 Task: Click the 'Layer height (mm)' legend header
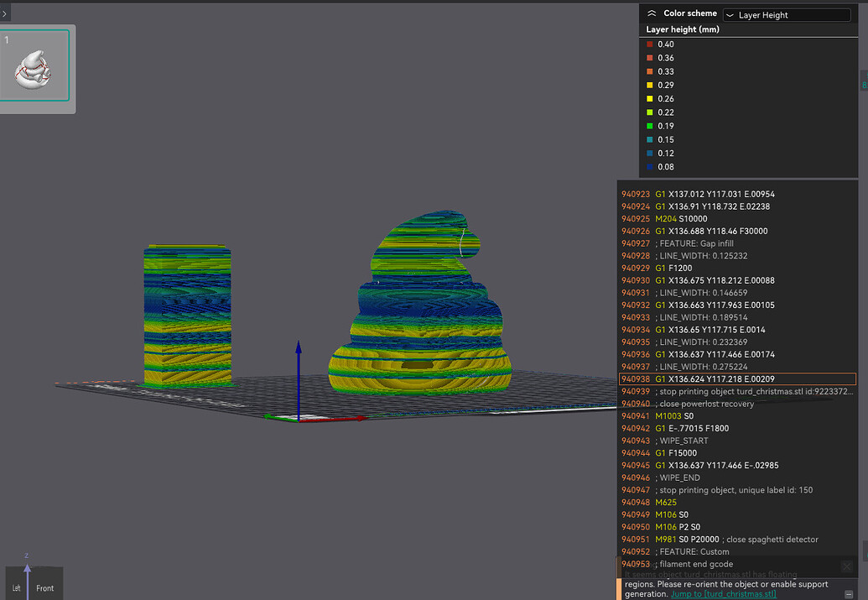tap(683, 29)
